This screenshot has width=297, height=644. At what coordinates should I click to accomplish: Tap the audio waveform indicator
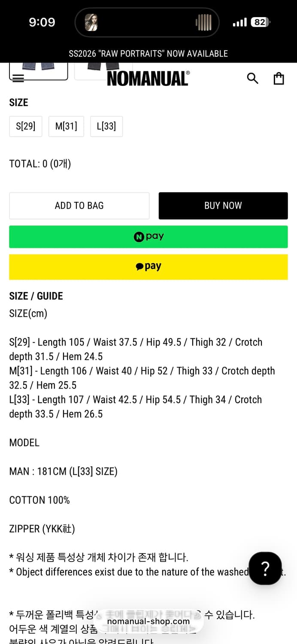coord(204,22)
